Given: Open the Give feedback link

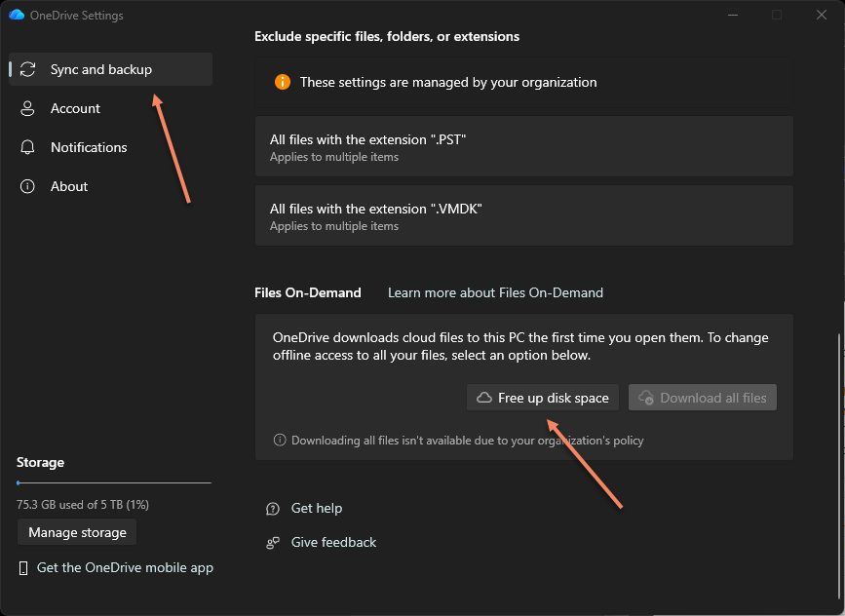Looking at the screenshot, I should tap(333, 542).
